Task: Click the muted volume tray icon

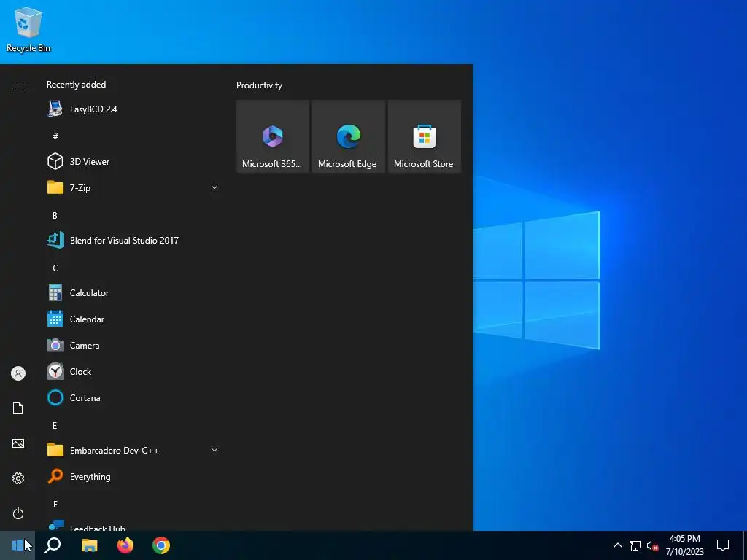Action: 653,545
